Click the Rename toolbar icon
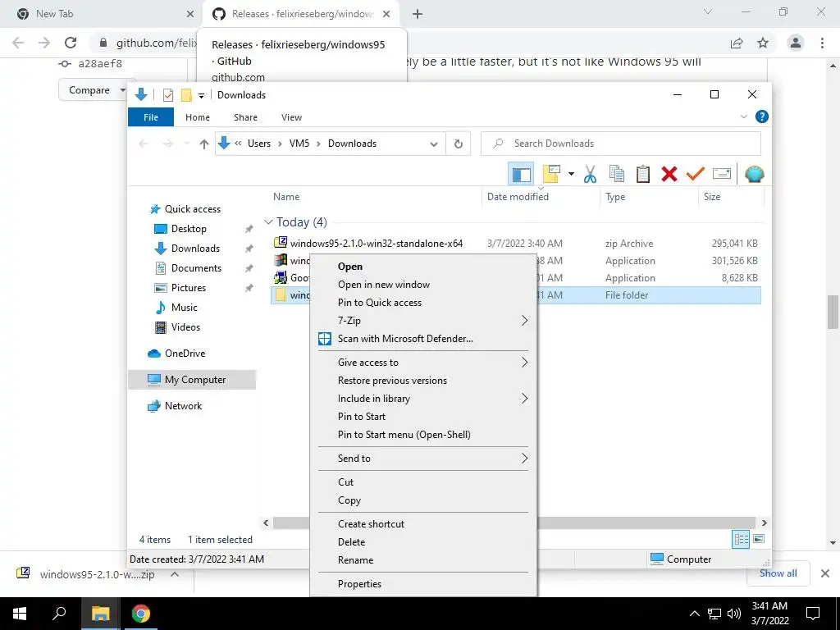 click(722, 174)
